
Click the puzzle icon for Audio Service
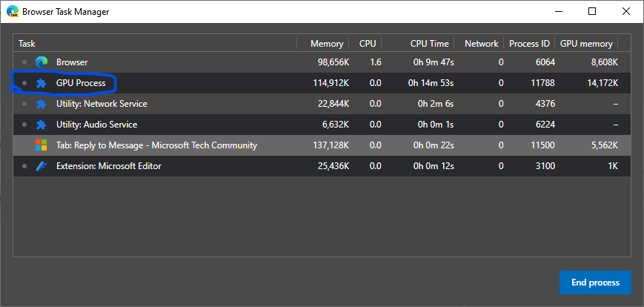point(42,125)
